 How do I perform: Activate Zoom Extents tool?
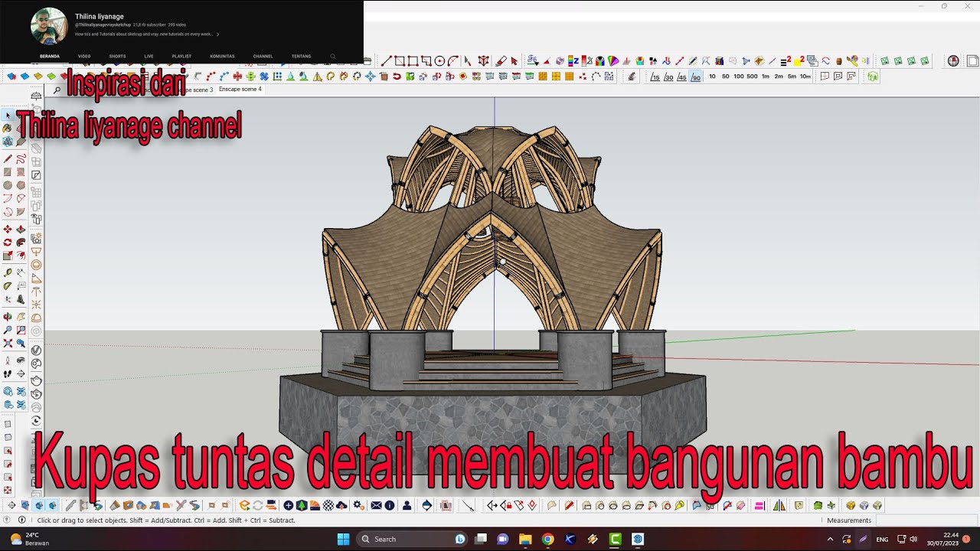click(x=8, y=343)
